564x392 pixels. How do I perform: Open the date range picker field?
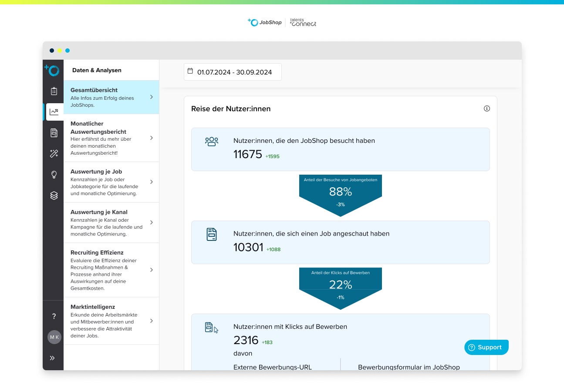(233, 72)
